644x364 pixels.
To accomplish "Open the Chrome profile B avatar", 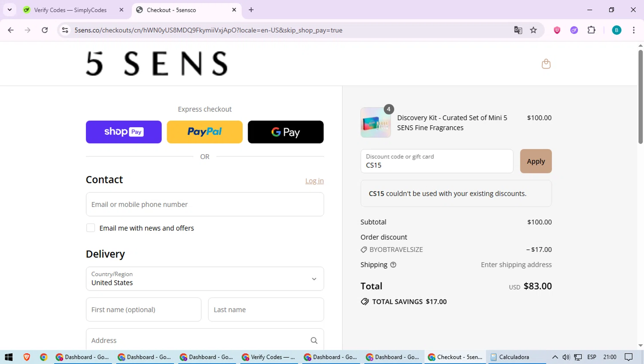I will tap(617, 30).
